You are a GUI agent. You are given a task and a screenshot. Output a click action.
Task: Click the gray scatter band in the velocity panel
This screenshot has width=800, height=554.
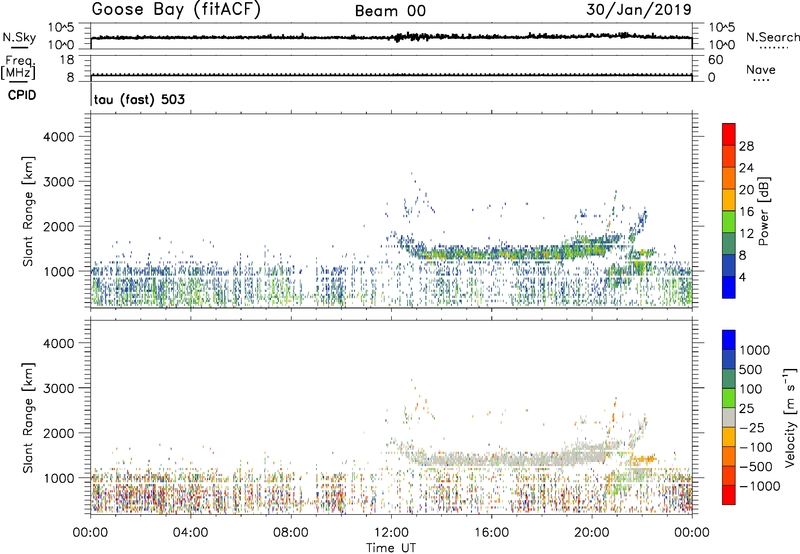pos(510,458)
